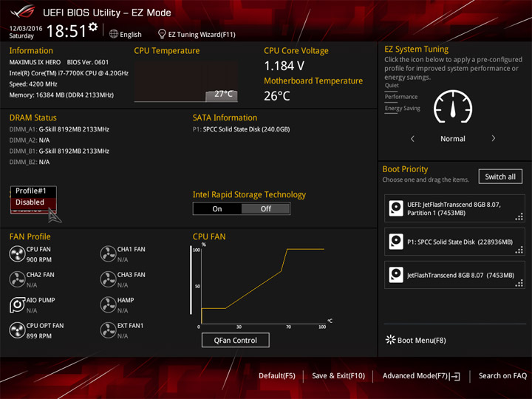
Task: Click the CPU OPT FAN 899 RPM reading
Action: point(39,336)
